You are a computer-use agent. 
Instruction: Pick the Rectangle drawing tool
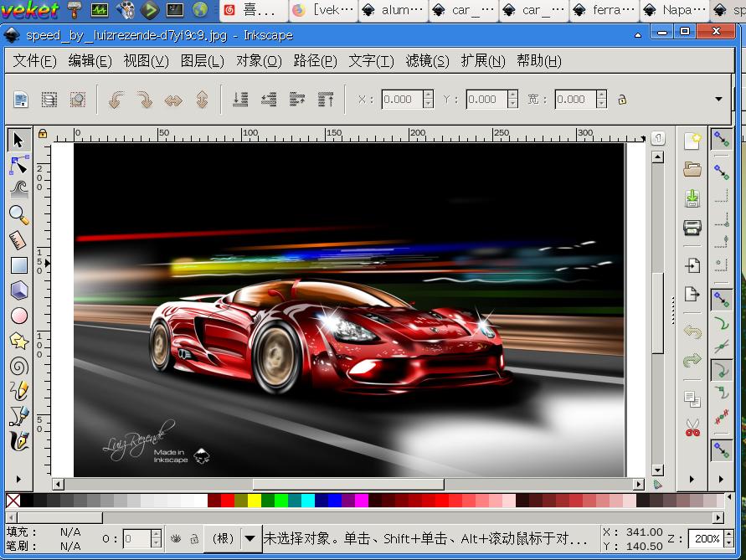(18, 265)
